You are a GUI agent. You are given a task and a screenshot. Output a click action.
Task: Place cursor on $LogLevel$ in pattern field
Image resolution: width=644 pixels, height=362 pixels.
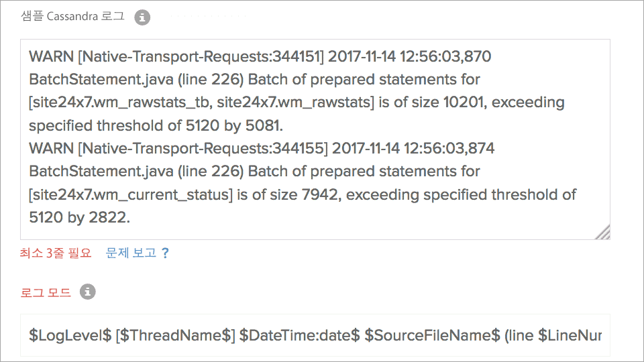click(x=70, y=335)
